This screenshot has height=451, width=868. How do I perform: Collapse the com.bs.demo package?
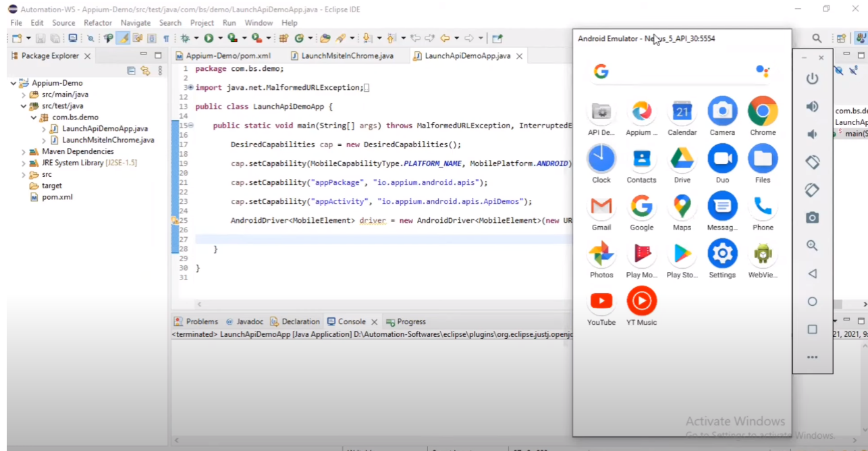coord(33,117)
